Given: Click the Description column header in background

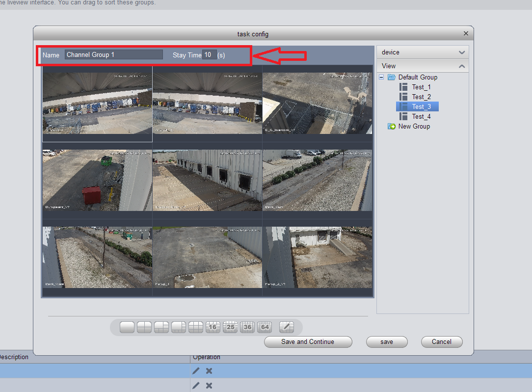Looking at the screenshot, I should coord(14,357).
